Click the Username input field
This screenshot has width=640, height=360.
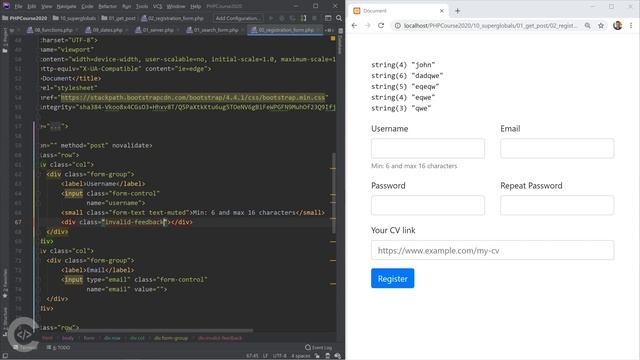click(x=428, y=148)
